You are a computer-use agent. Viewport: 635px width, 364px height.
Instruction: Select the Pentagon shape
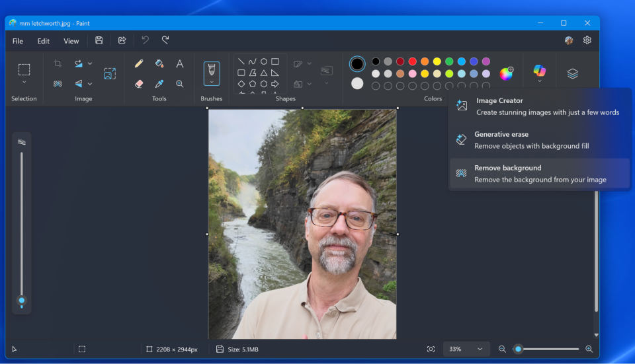(252, 84)
